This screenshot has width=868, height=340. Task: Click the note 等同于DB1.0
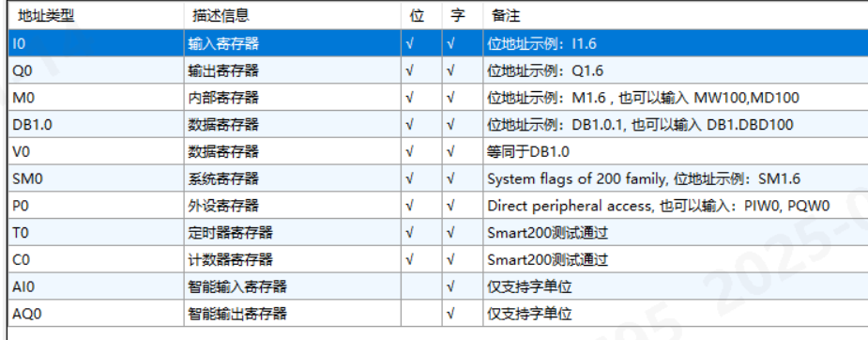(528, 152)
